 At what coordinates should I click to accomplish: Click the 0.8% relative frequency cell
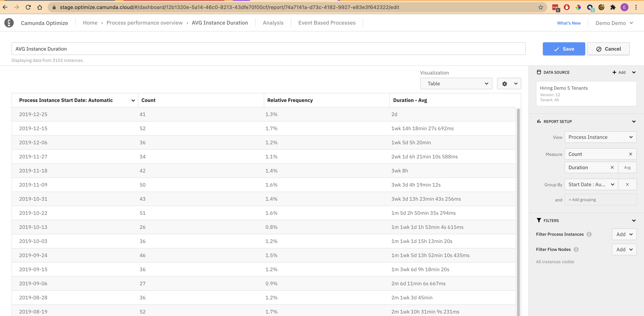click(x=271, y=227)
